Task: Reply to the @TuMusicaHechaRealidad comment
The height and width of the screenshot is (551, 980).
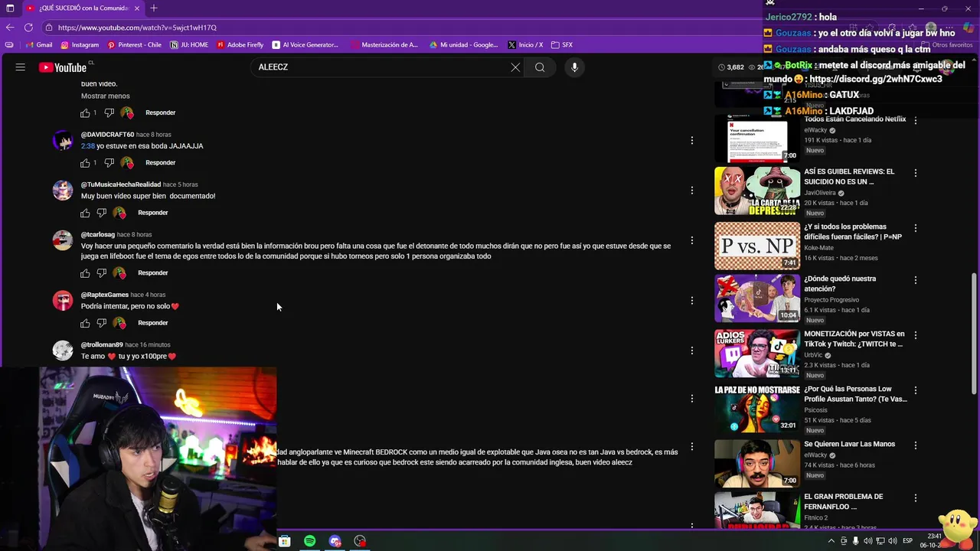Action: (x=152, y=213)
